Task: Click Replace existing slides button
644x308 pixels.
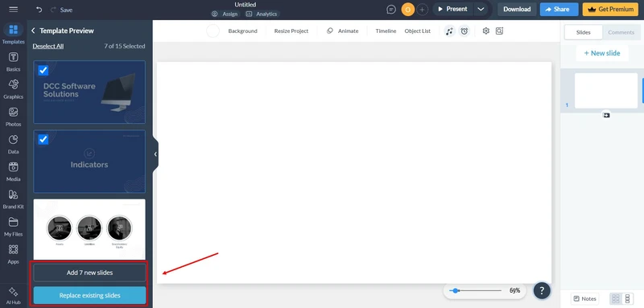Action: pyautogui.click(x=89, y=295)
